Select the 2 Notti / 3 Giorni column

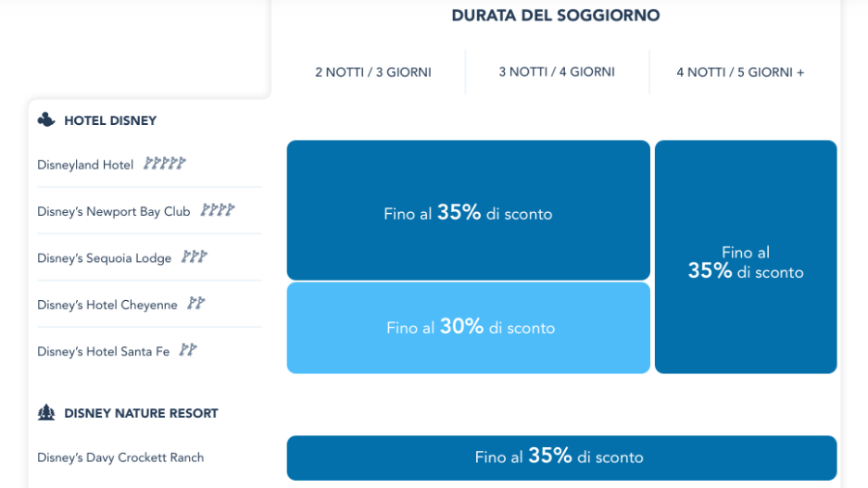(x=373, y=72)
